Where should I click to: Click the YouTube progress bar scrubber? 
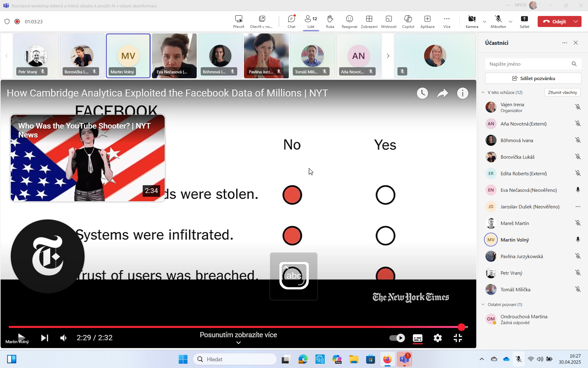[461, 327]
